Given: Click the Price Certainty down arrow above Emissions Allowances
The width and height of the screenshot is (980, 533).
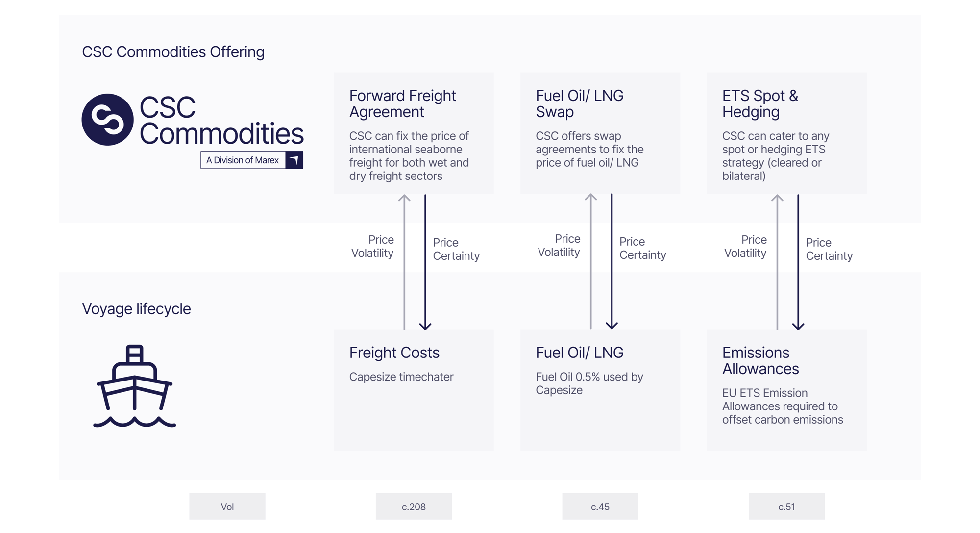Looking at the screenshot, I should click(x=798, y=262).
